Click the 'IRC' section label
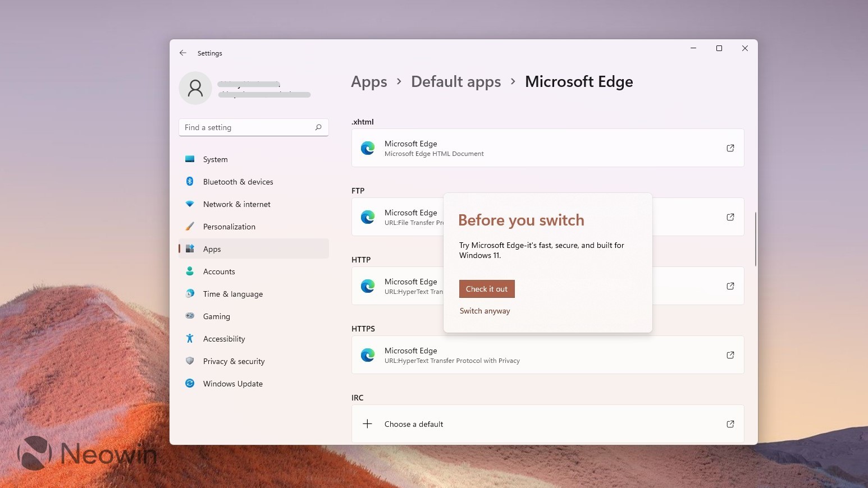The height and width of the screenshot is (488, 868). pyautogui.click(x=358, y=398)
